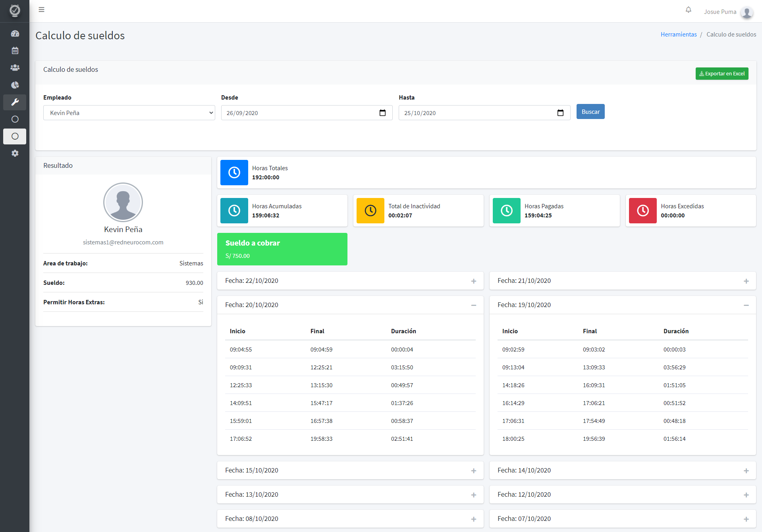Expand the Fecha 14/10/2020 panel
Screen dimensions: 762x532
coord(746,471)
